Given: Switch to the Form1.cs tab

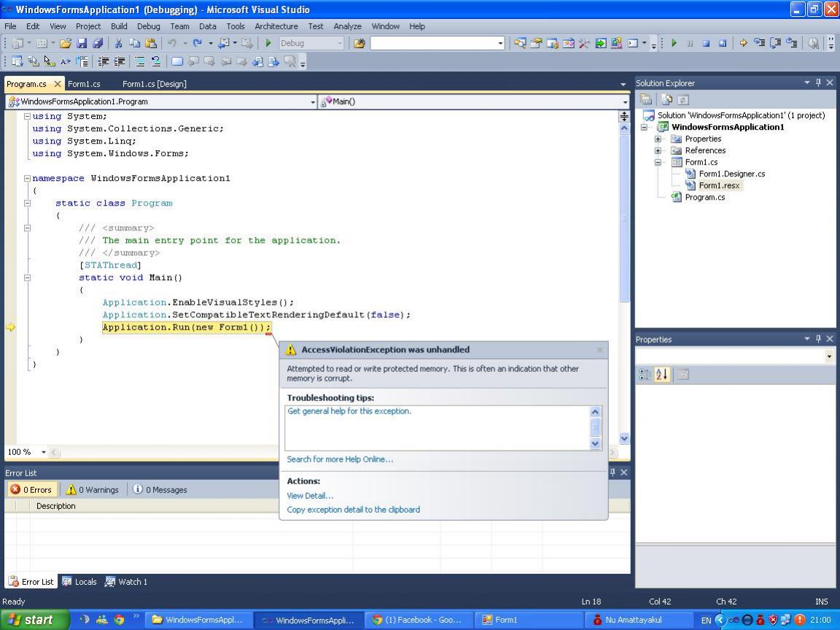Looking at the screenshot, I should point(84,84).
